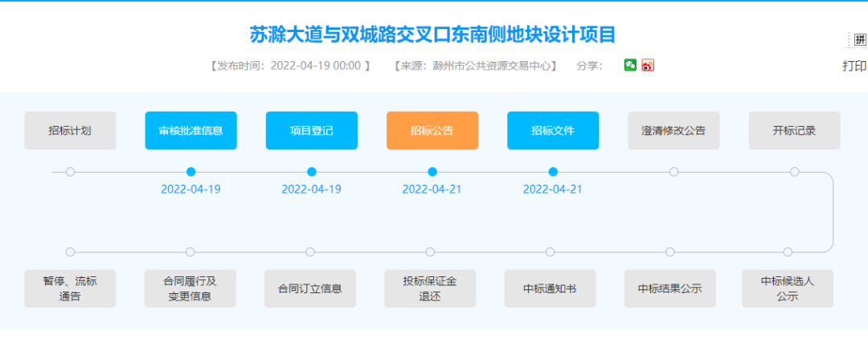This screenshot has height=339, width=868.
Task: Click timeline dot under 开标记录
Action: (x=794, y=172)
